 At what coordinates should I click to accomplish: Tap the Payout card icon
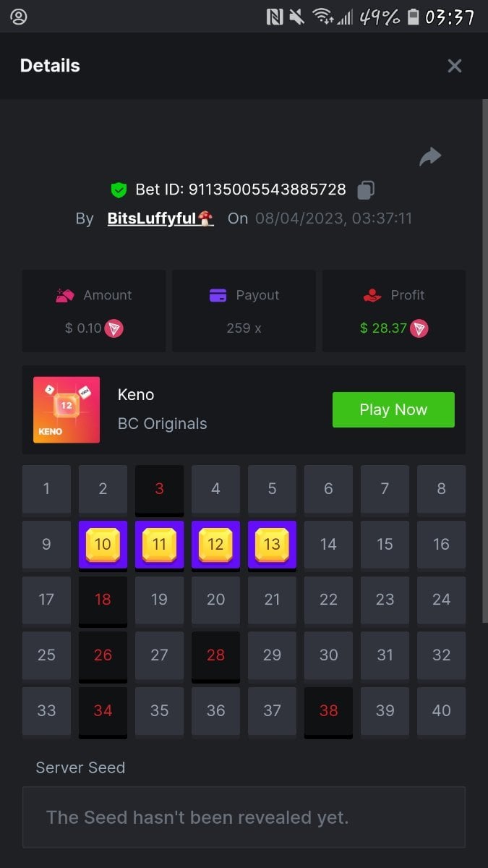tap(218, 295)
